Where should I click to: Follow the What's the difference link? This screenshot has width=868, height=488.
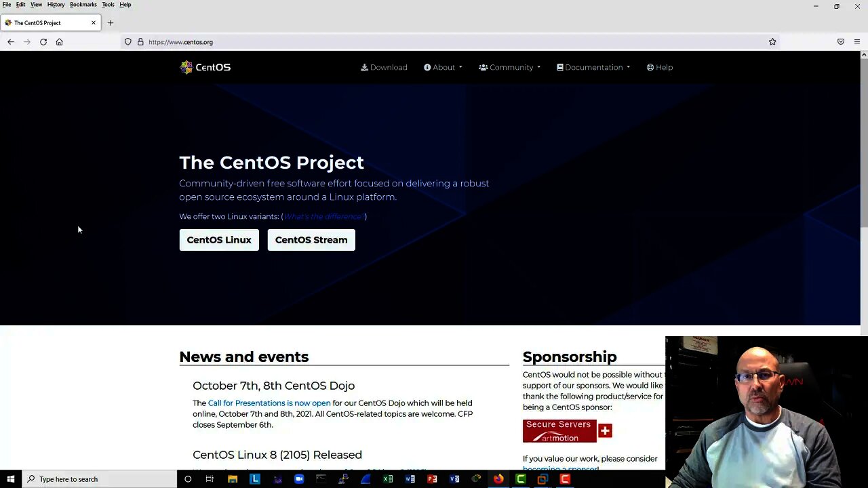coord(323,216)
